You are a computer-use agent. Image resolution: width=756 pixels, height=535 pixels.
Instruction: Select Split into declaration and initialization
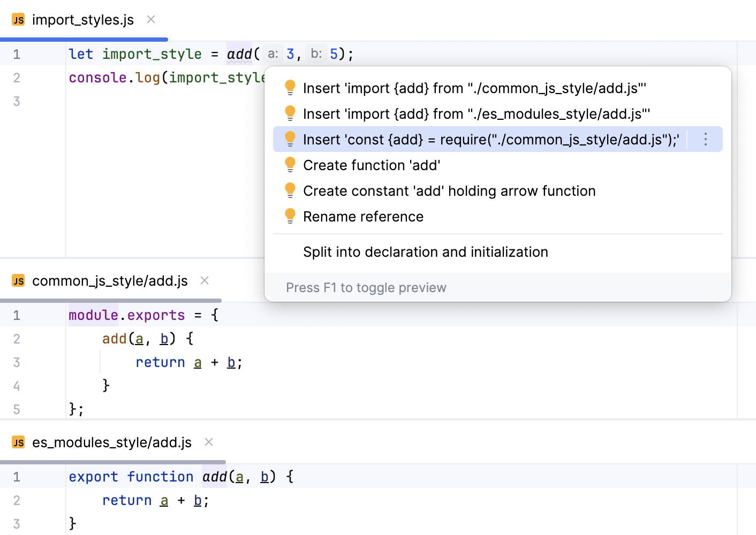(x=498, y=251)
